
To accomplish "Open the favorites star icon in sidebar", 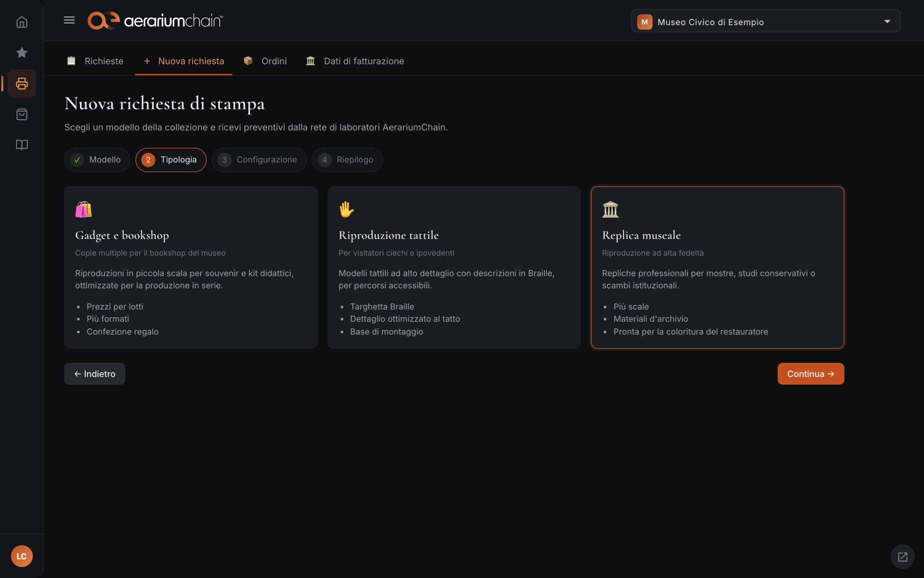I will pyautogui.click(x=22, y=53).
